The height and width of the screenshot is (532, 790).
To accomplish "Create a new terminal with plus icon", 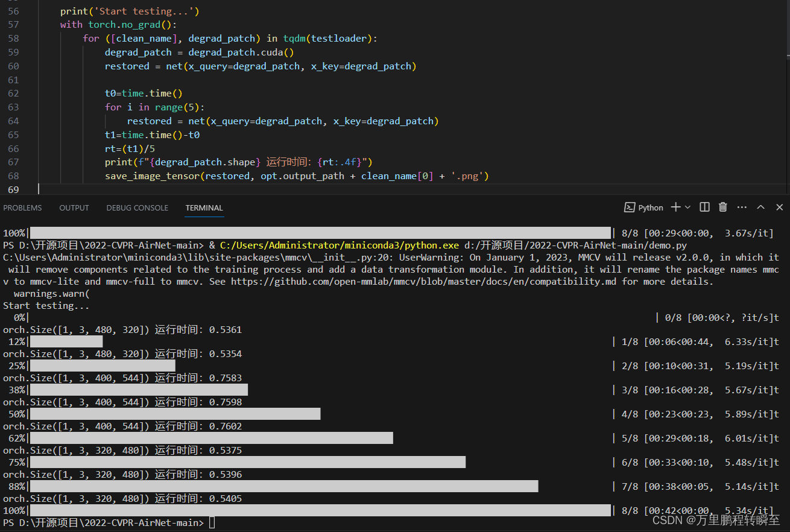I will click(675, 207).
